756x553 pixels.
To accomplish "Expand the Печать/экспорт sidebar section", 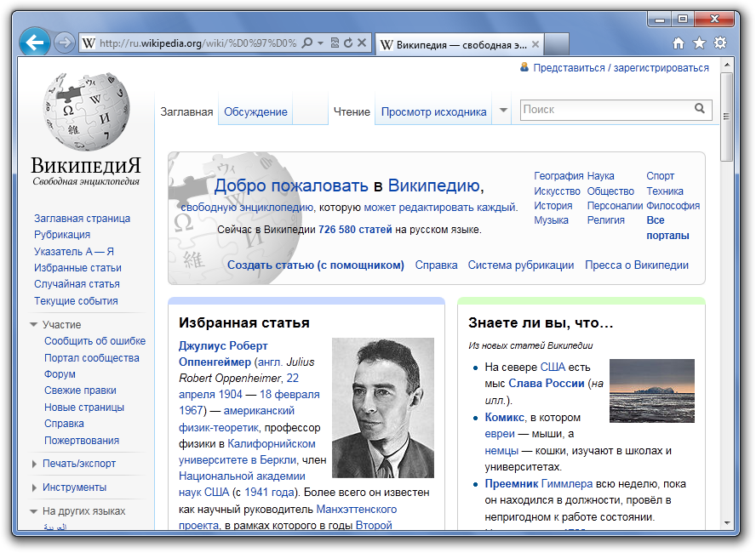I will tap(34, 464).
